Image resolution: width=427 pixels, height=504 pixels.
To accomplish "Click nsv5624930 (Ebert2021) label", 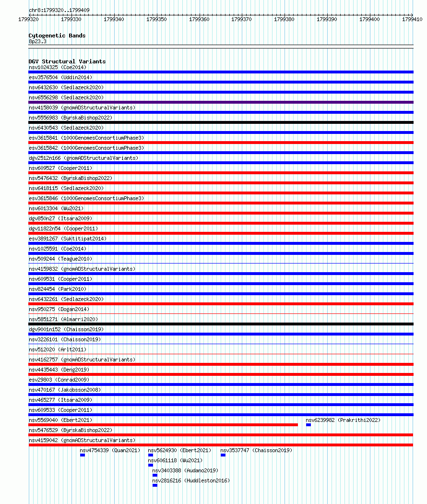I will click(179, 450).
